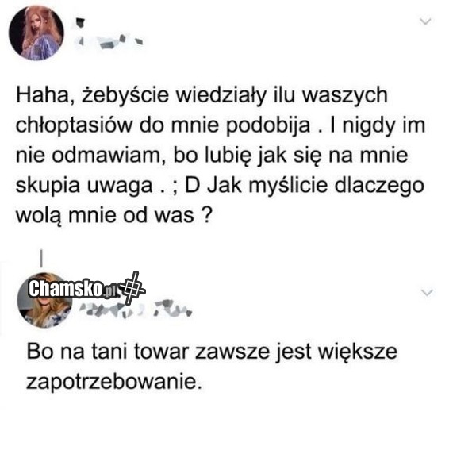Expand the first post's options chevron
The width and height of the screenshot is (476, 450).
coord(425,21)
